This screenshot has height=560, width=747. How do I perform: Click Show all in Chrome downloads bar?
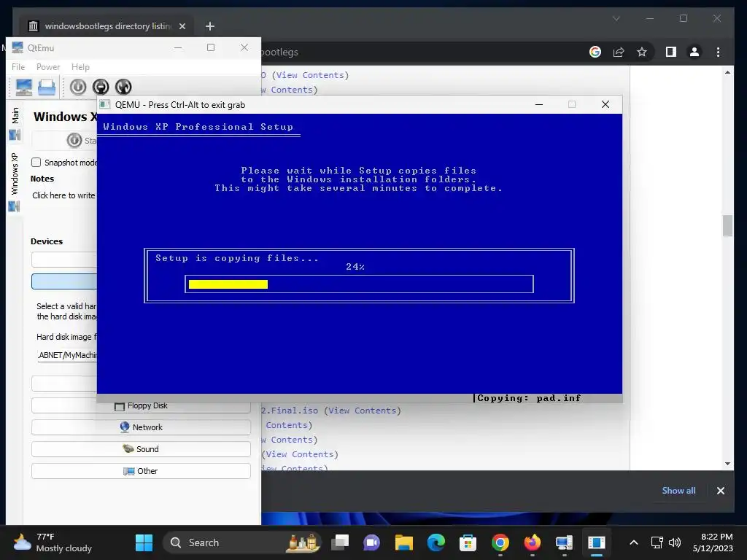click(x=678, y=491)
